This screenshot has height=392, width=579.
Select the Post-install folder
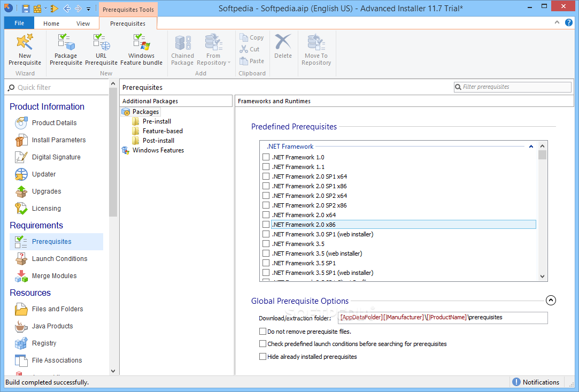[x=153, y=141]
